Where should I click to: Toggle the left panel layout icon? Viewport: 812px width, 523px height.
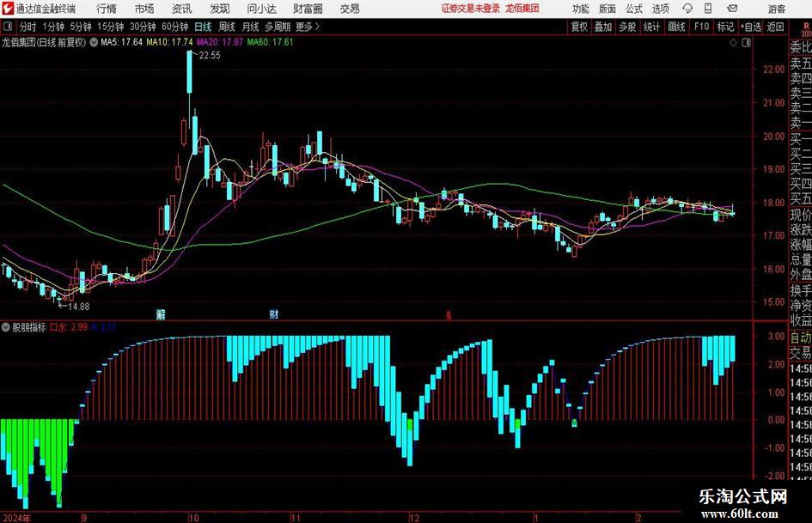tap(7, 27)
